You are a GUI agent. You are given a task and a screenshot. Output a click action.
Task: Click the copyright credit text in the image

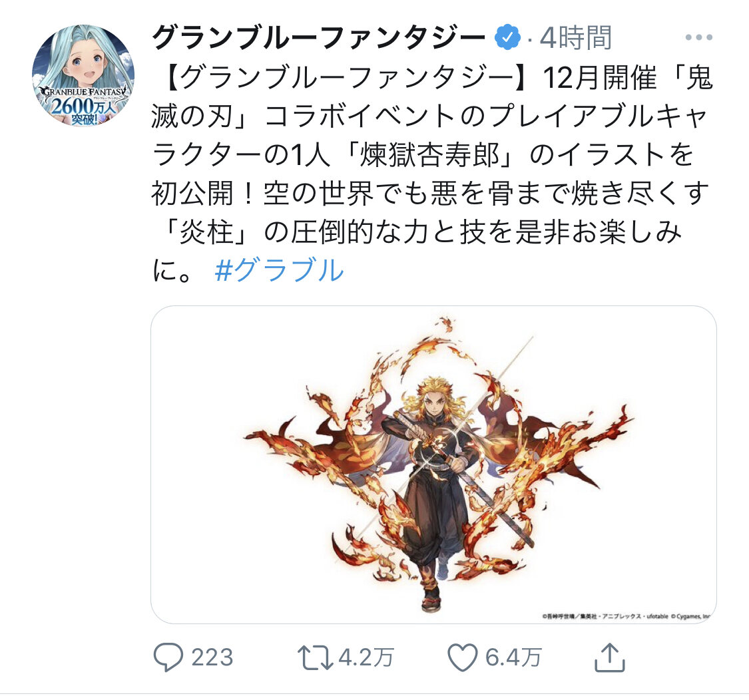[626, 616]
